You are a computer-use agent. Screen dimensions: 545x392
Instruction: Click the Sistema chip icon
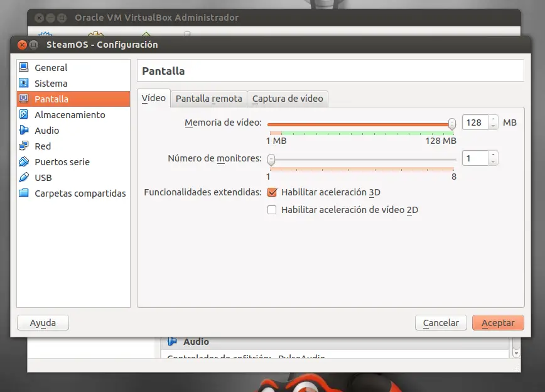tap(24, 83)
